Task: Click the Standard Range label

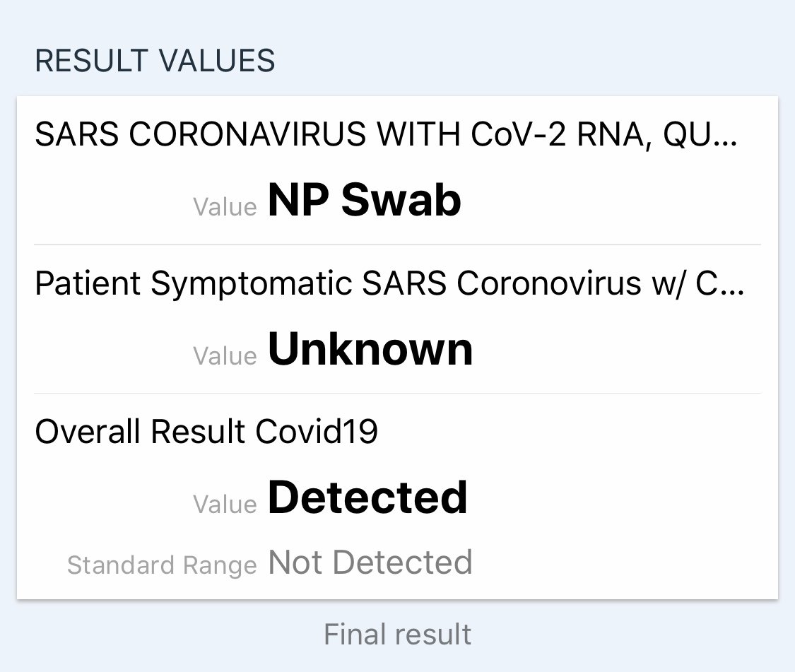Action: pyautogui.click(x=162, y=565)
